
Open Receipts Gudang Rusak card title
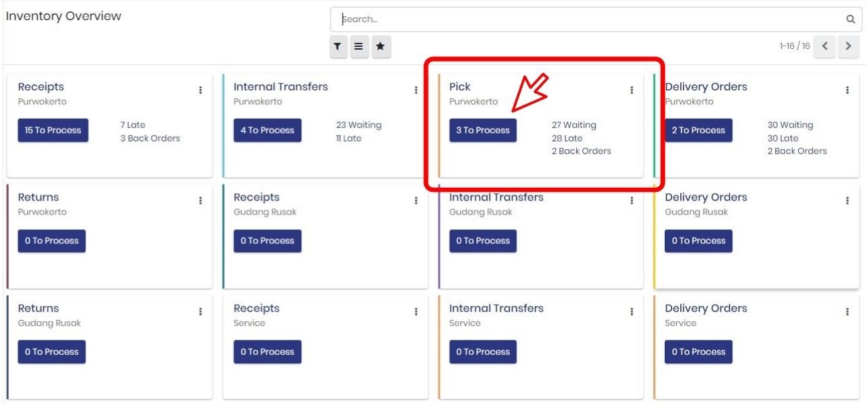tap(256, 198)
